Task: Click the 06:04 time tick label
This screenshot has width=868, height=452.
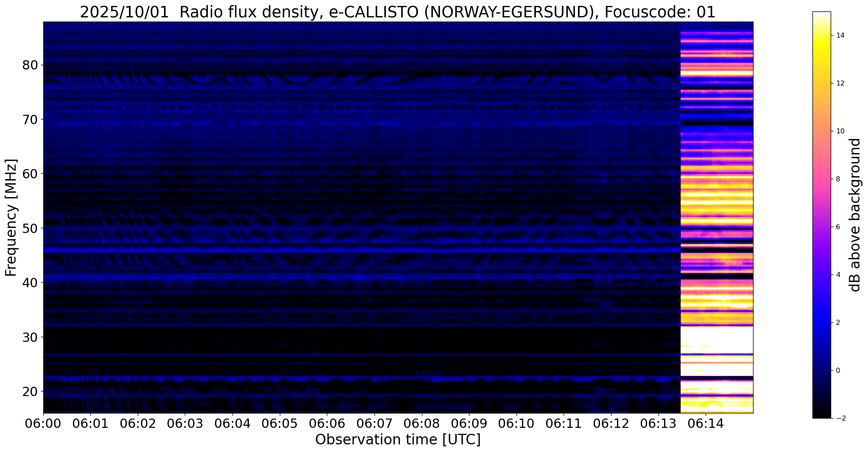Action: (232, 424)
